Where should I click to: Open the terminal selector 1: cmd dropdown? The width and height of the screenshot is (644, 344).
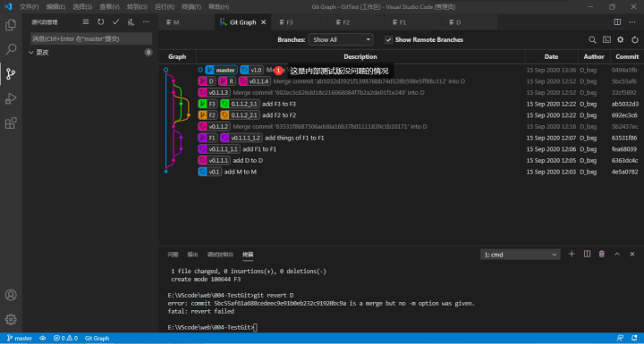tap(520, 255)
